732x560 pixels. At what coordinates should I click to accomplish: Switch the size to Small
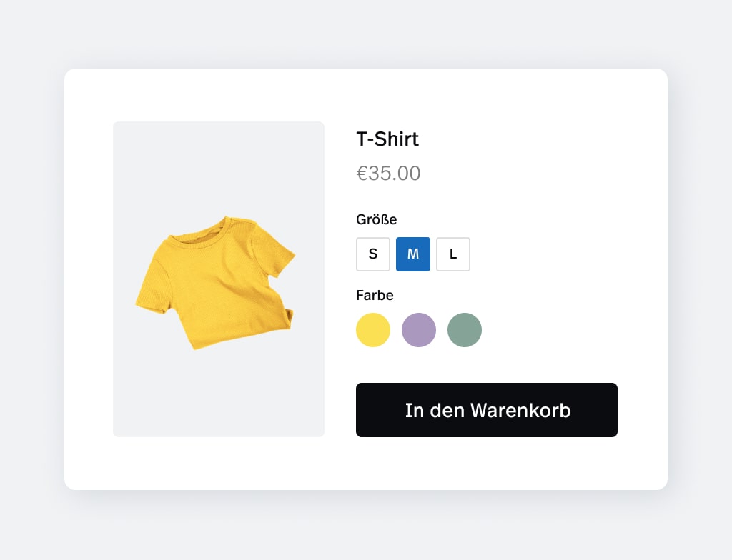point(373,254)
